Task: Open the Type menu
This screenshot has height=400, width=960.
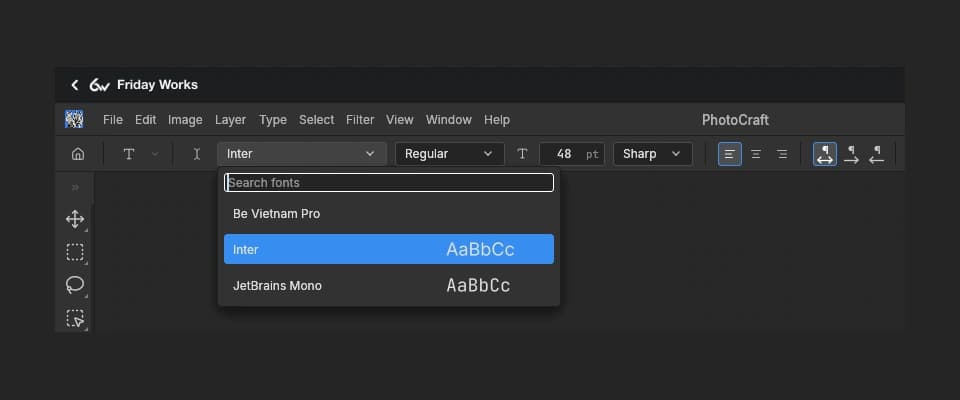Action: [272, 120]
